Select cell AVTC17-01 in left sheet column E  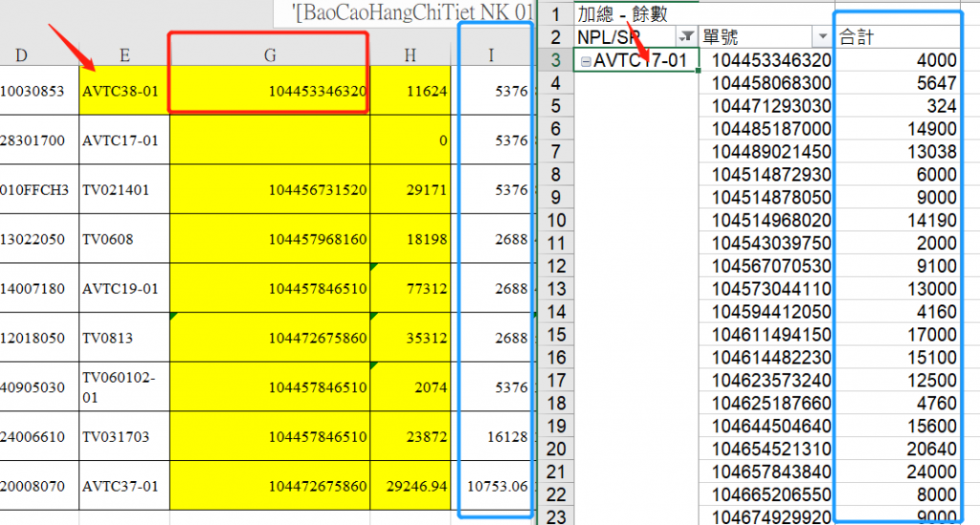click(x=124, y=140)
